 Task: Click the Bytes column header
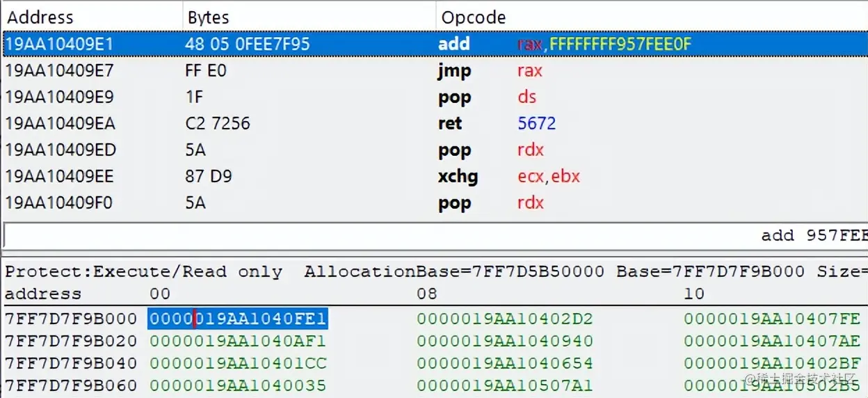click(310, 17)
